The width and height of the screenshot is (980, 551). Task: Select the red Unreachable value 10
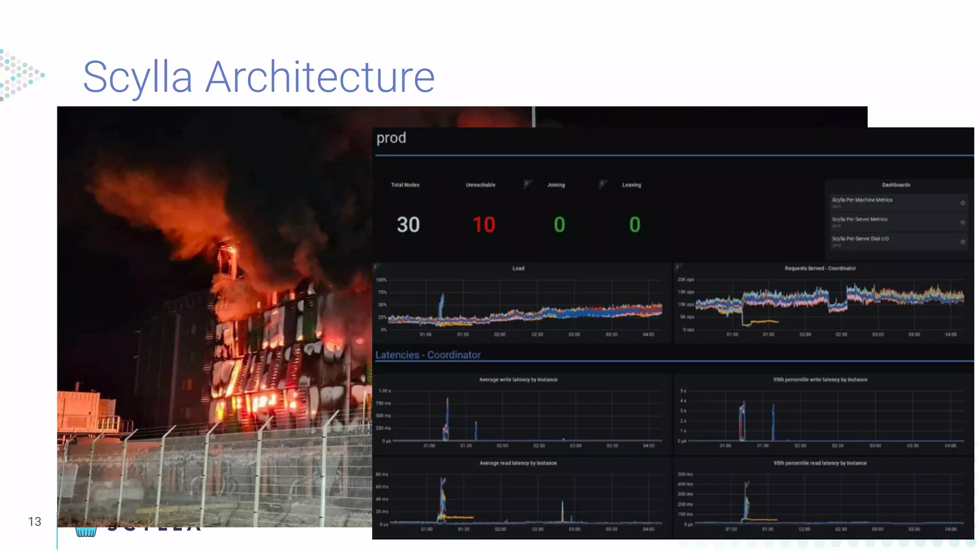(484, 225)
